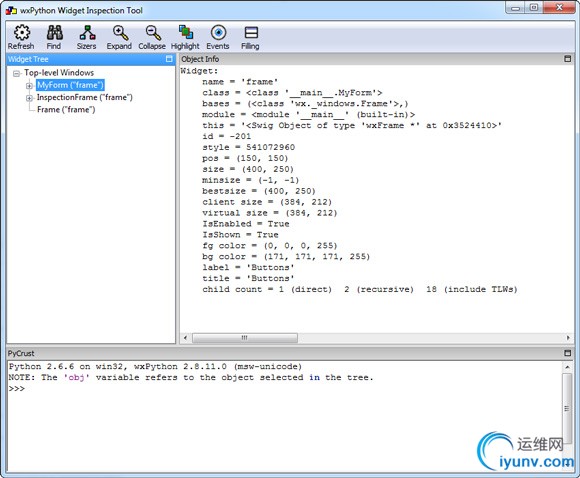Toggle the Sizers toolbar icon

point(87,33)
